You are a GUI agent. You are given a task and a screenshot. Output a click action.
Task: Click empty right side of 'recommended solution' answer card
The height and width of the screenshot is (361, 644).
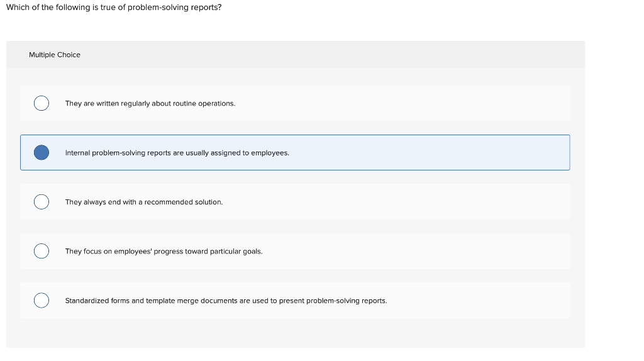[472, 202]
